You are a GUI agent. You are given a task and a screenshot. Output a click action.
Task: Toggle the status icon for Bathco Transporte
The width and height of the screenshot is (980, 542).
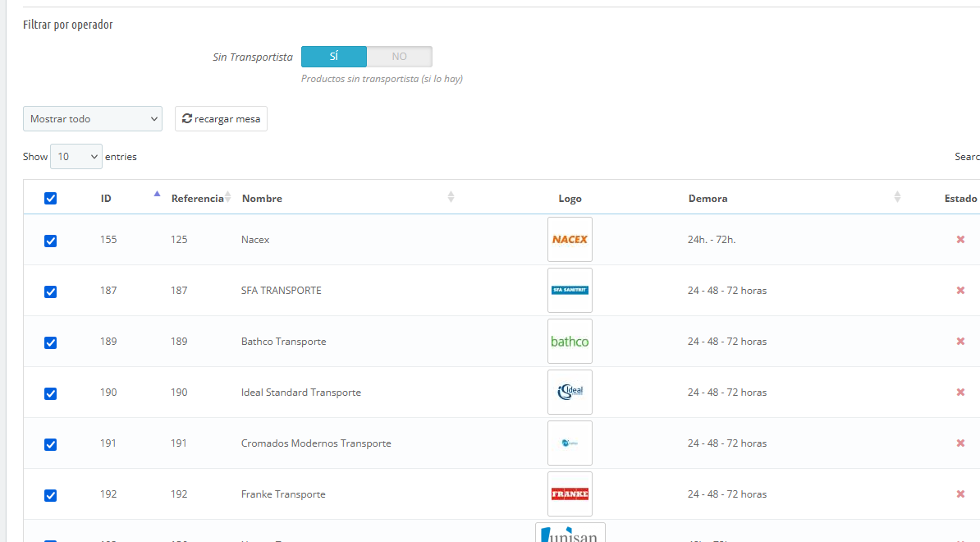pyautogui.click(x=960, y=342)
